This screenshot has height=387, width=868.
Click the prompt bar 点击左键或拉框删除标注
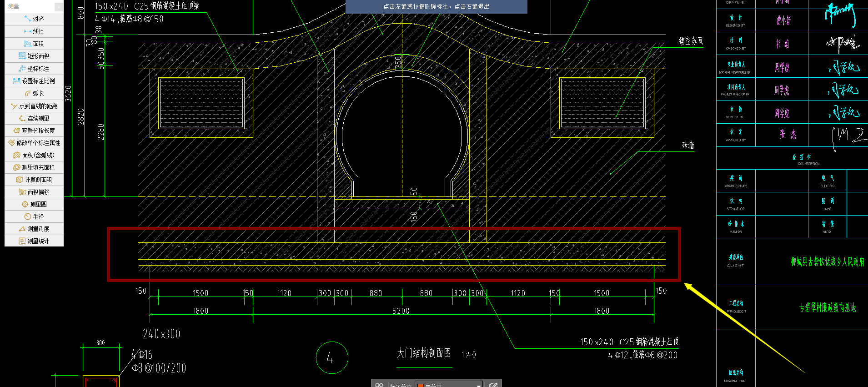437,6
